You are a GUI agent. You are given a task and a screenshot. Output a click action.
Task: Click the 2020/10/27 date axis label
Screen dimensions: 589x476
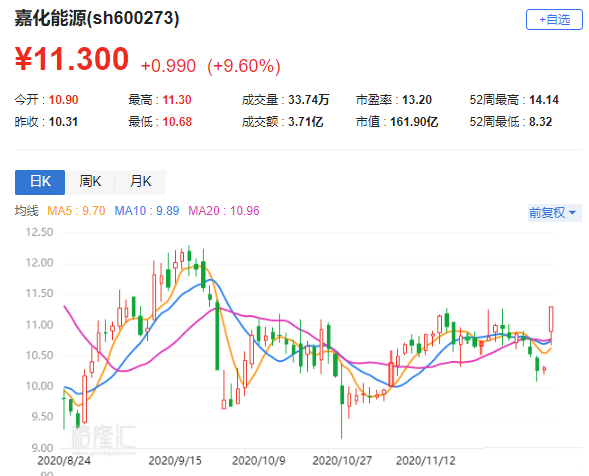(342, 461)
